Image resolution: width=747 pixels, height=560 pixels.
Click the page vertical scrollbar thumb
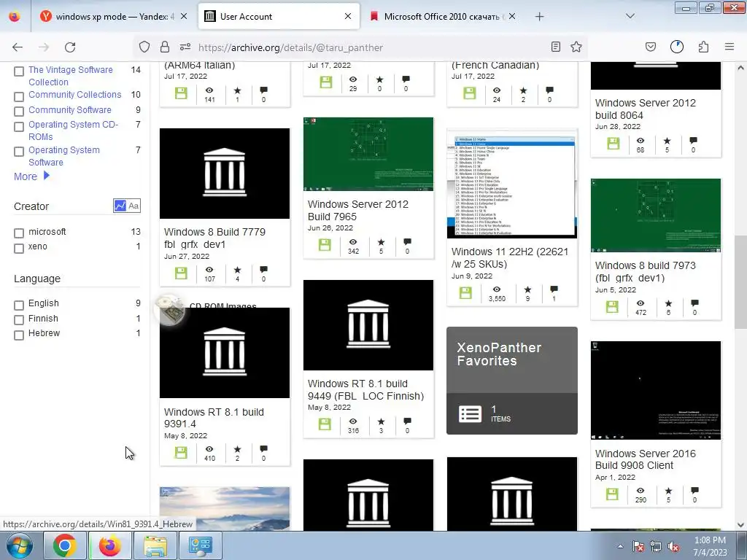point(740,282)
